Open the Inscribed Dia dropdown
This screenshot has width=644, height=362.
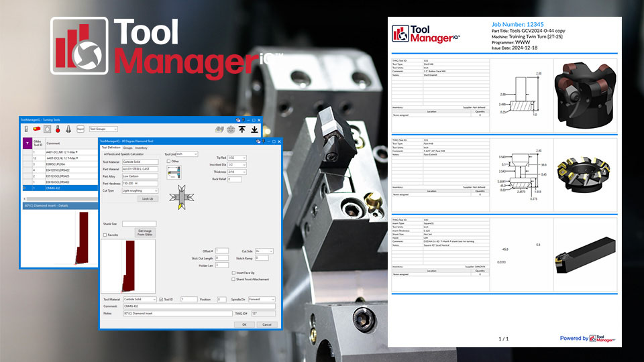point(237,165)
